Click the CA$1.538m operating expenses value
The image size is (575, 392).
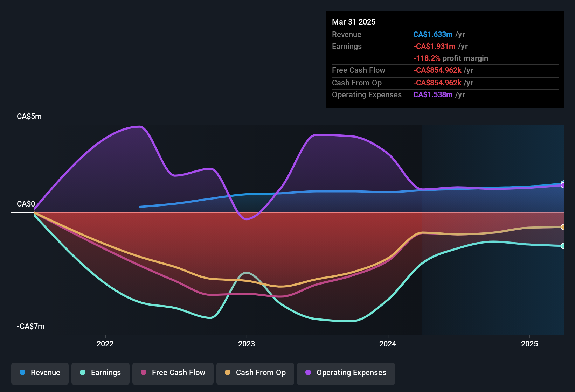pyautogui.click(x=433, y=94)
